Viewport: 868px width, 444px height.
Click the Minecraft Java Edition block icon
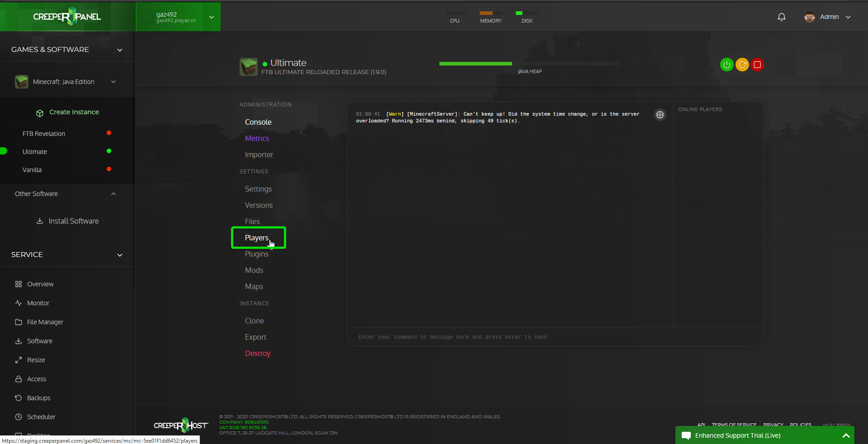click(x=21, y=82)
